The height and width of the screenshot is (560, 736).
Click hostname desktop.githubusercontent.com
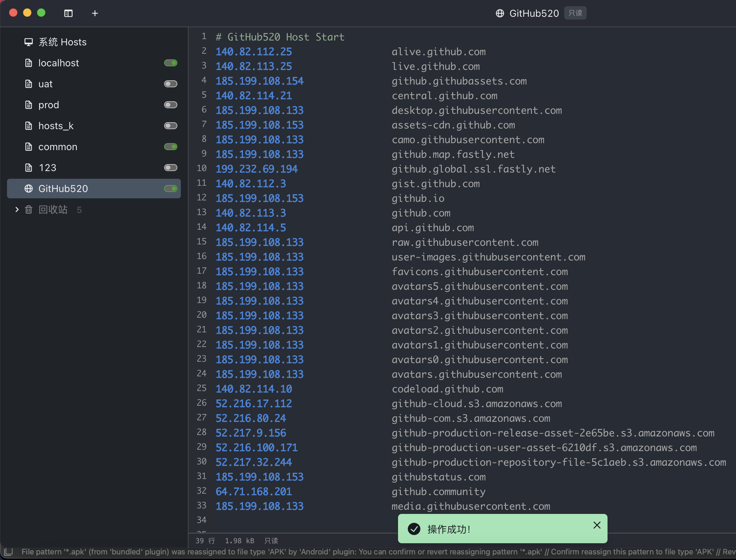point(477,110)
